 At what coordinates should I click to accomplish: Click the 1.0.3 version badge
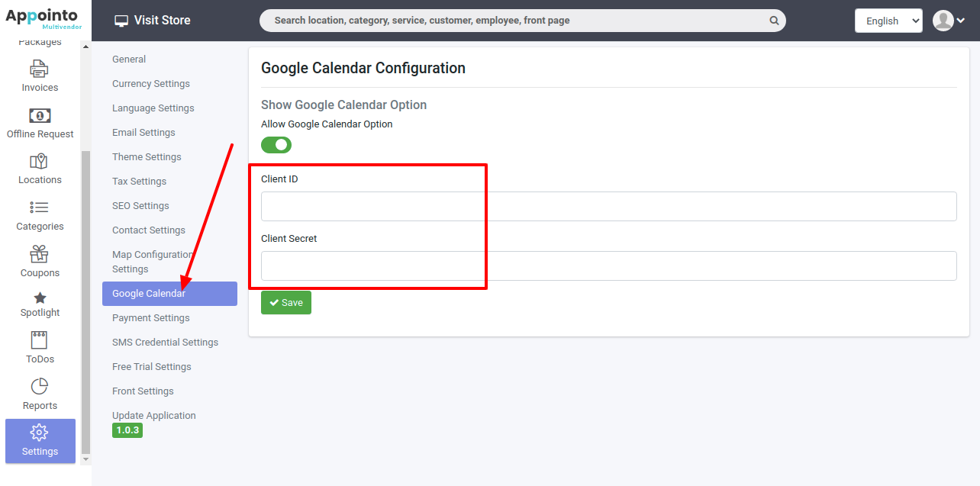pos(127,430)
